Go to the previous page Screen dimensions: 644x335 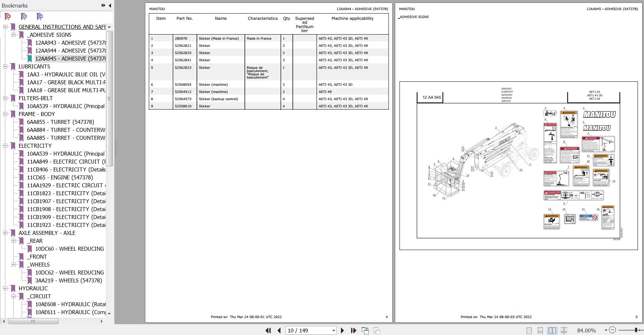tap(279, 330)
